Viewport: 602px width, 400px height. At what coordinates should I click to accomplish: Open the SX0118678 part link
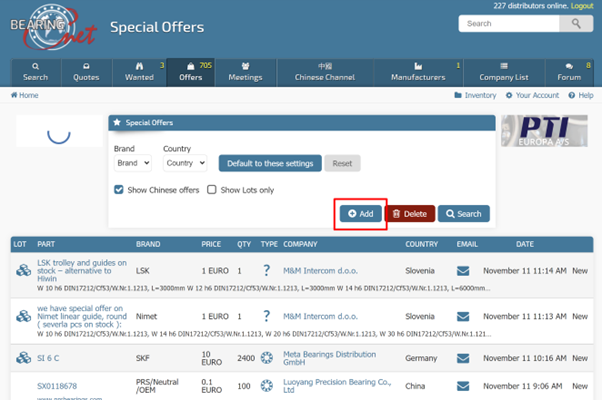[x=57, y=386]
